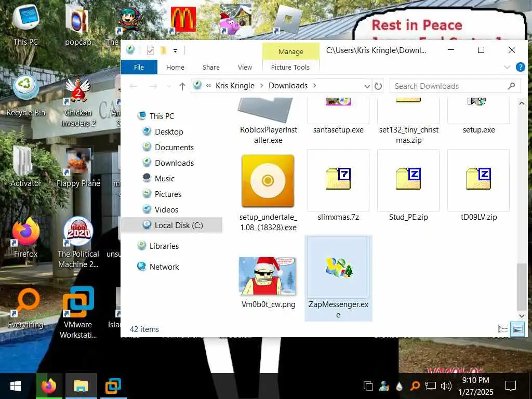Screen dimensions: 532x399
Task: Click the set132_tiny_christmas.zip file name
Action: click(x=408, y=135)
